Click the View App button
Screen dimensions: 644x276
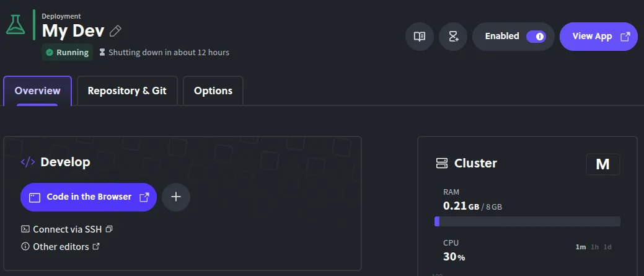598,37
